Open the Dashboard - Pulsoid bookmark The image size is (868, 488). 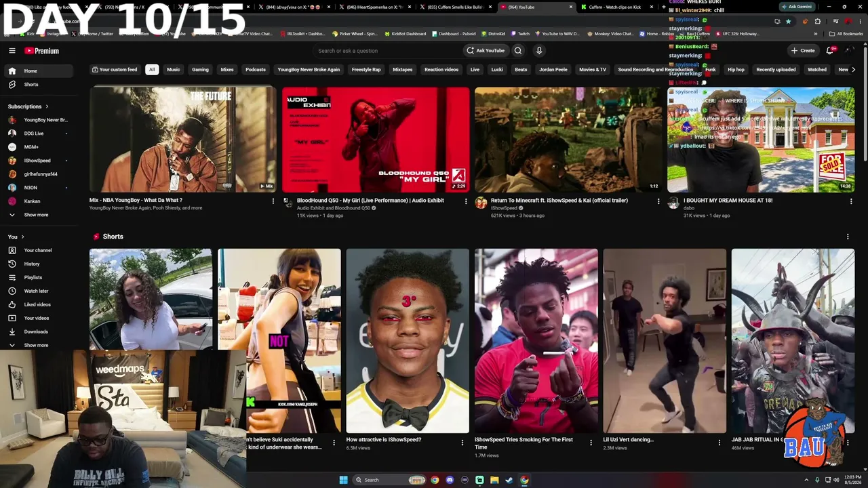coord(454,34)
